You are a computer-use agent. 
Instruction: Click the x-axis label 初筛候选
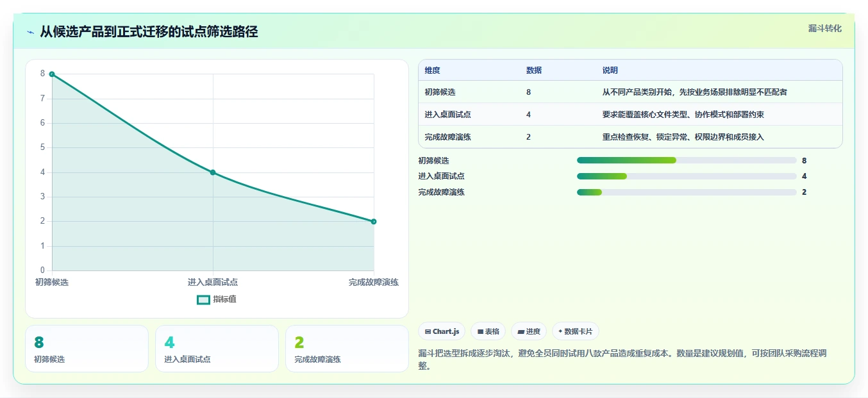click(52, 282)
